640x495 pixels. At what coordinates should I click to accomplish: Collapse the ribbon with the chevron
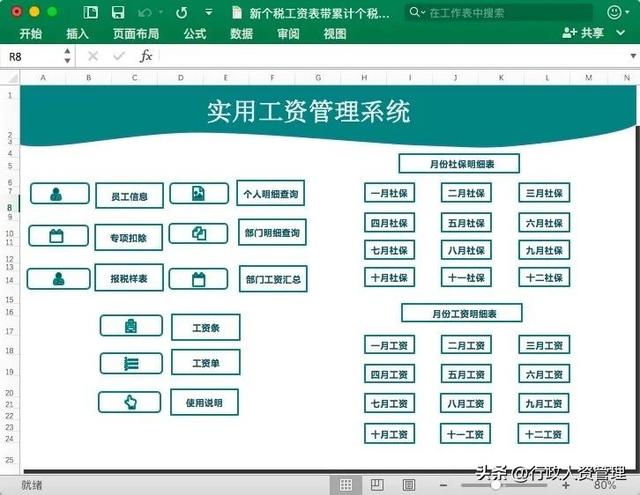pyautogui.click(x=620, y=33)
